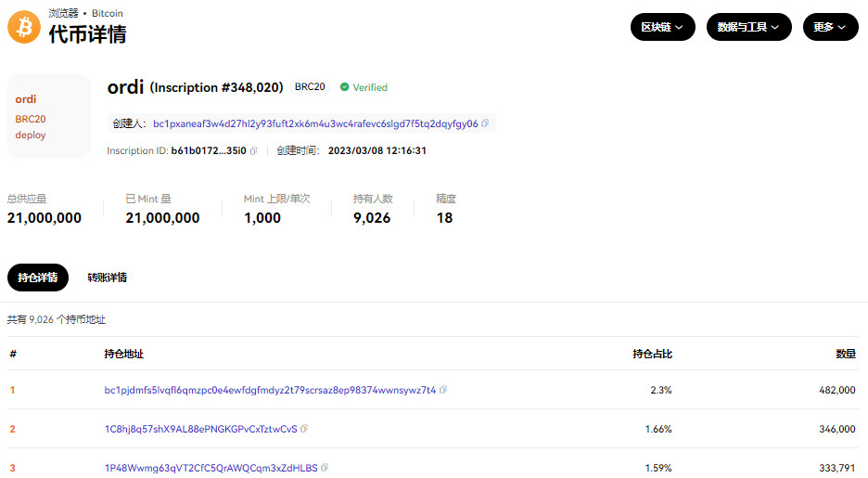Open the creator address bc1pxaneaf3w link
The width and height of the screenshot is (868, 478).
[x=315, y=123]
